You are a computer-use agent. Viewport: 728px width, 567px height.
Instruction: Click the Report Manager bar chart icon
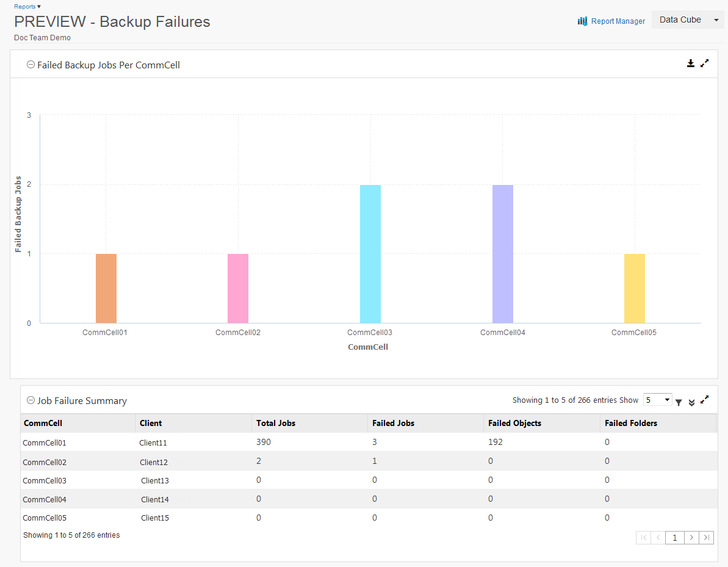[582, 21]
